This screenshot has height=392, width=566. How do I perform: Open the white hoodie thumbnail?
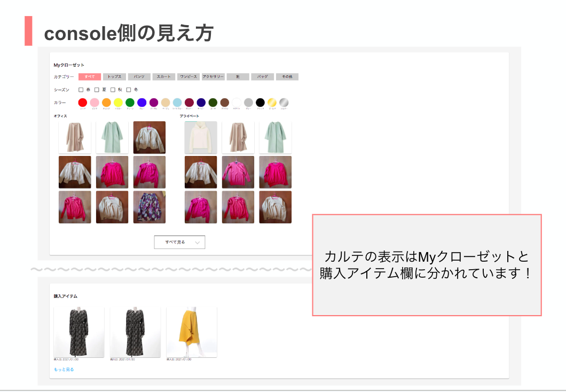(201, 138)
